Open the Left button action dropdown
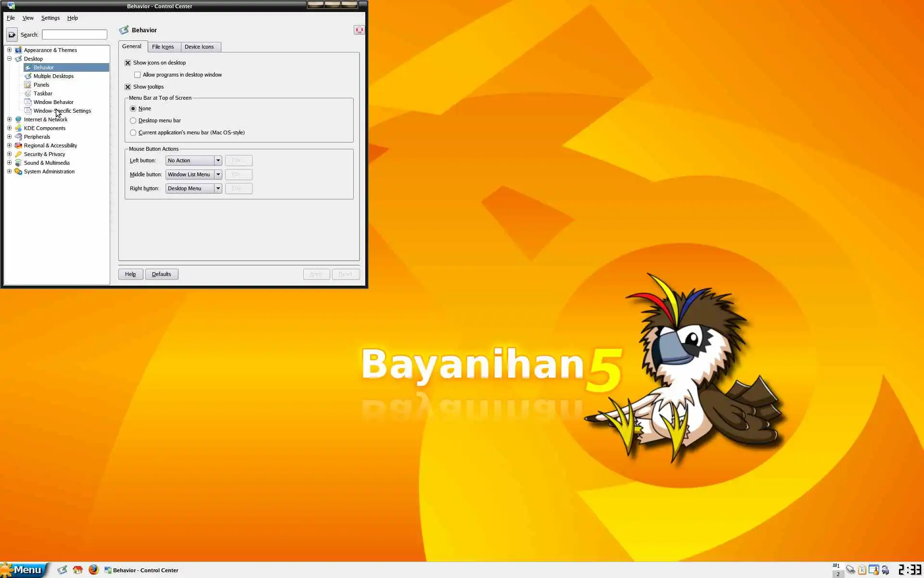 coord(193,160)
